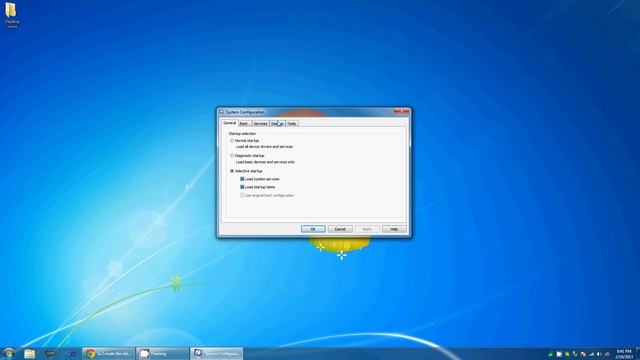Switch to the Startup tab
The height and width of the screenshot is (360, 640).
[278, 123]
